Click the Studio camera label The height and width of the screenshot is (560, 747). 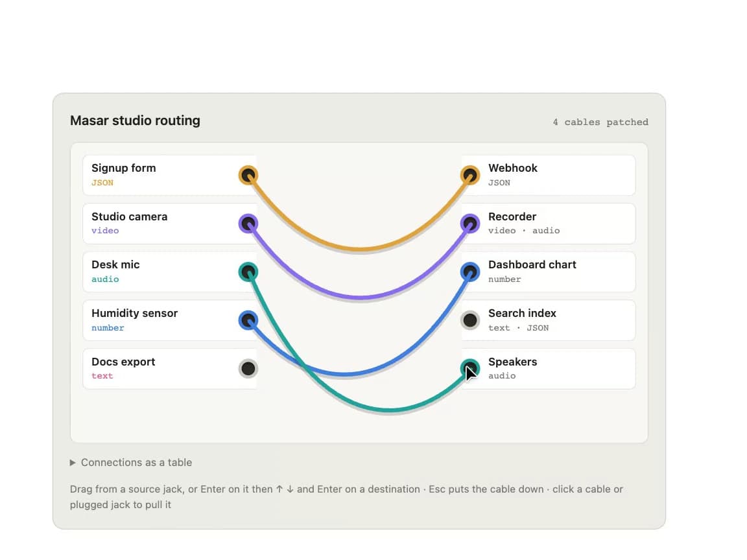[x=129, y=216]
